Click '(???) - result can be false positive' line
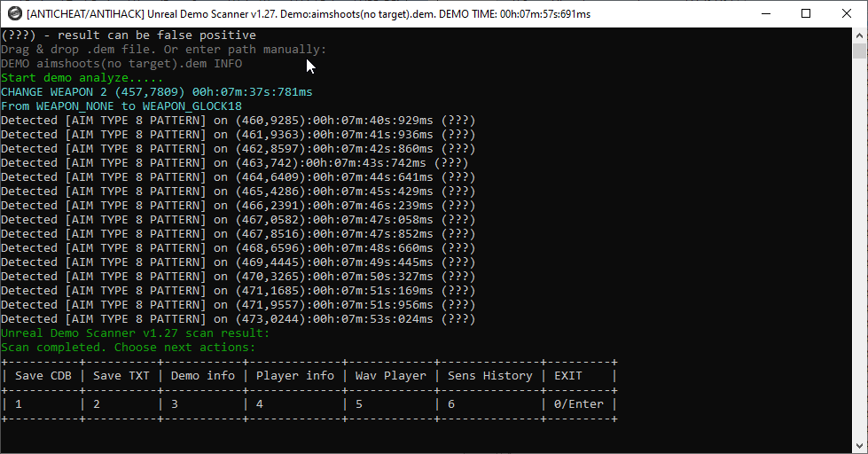This screenshot has height=454, width=868. (x=129, y=35)
